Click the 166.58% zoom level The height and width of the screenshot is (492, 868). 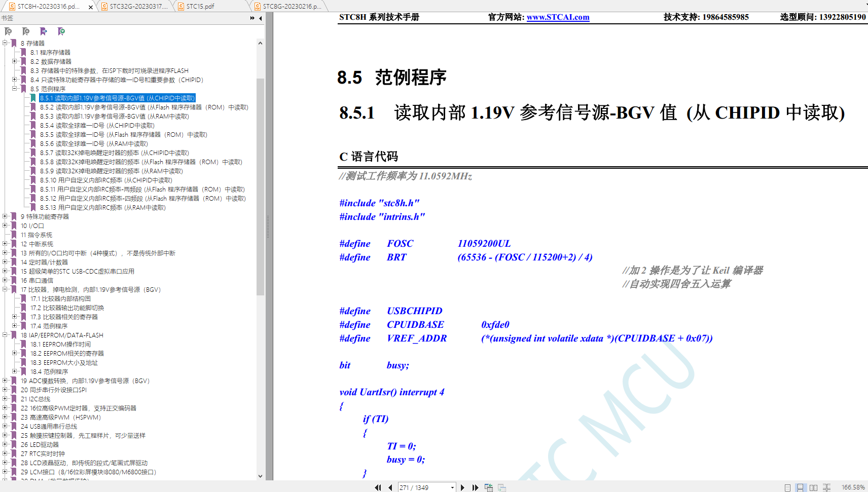tap(853, 487)
